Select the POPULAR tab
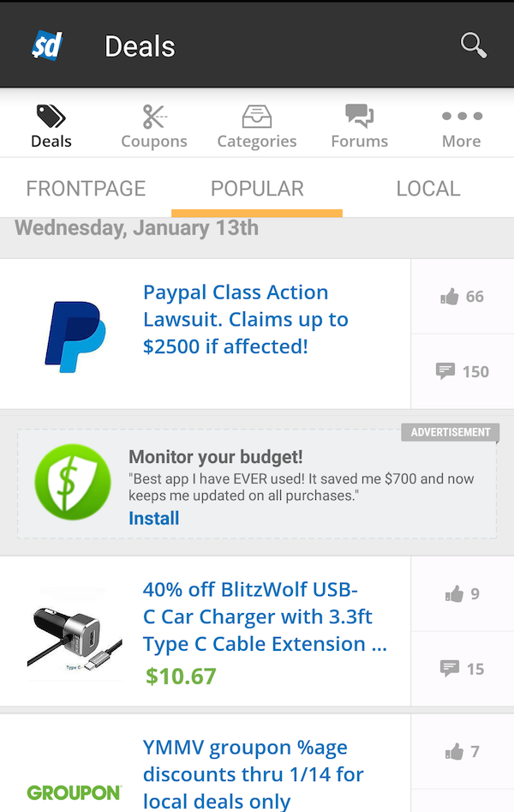The width and height of the screenshot is (514, 812). [256, 189]
